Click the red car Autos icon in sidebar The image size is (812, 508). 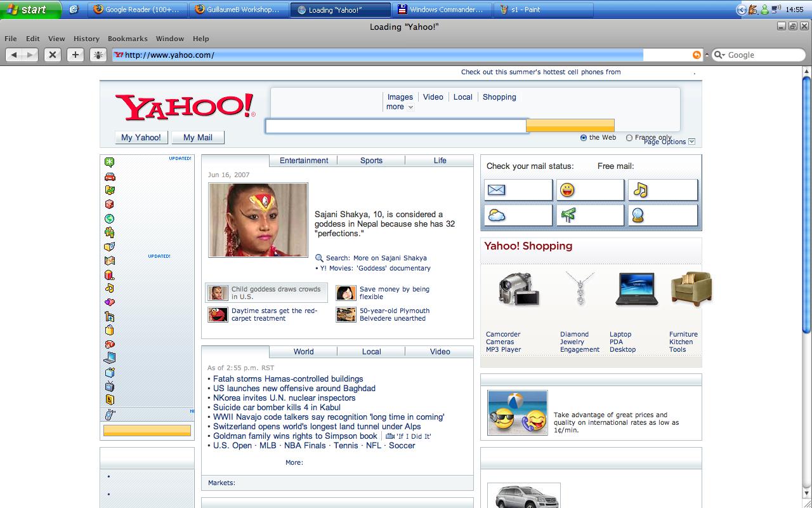[110, 176]
